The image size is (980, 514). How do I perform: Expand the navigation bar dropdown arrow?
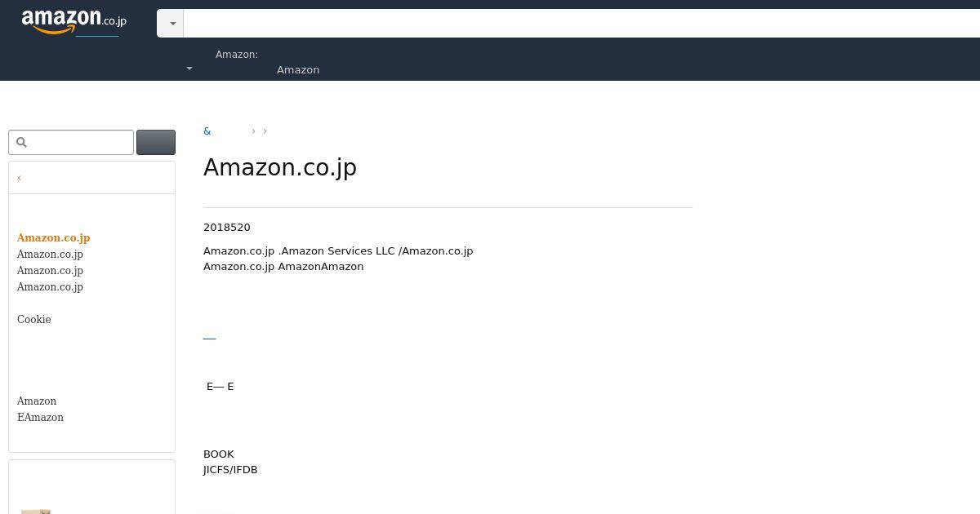pyautogui.click(x=189, y=69)
